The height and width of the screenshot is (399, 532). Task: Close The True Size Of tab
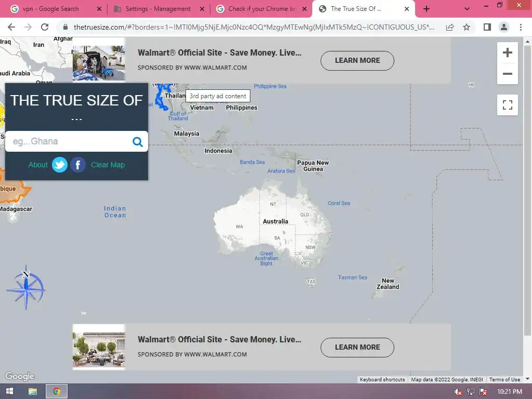(407, 9)
